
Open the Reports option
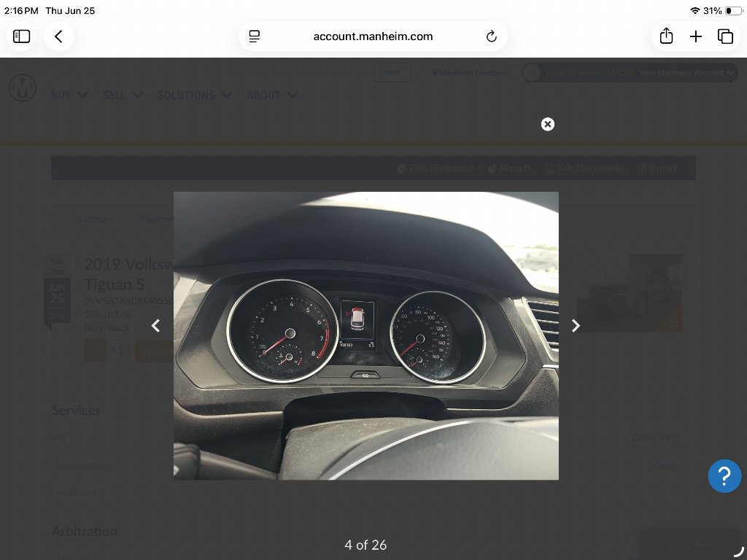509,168
